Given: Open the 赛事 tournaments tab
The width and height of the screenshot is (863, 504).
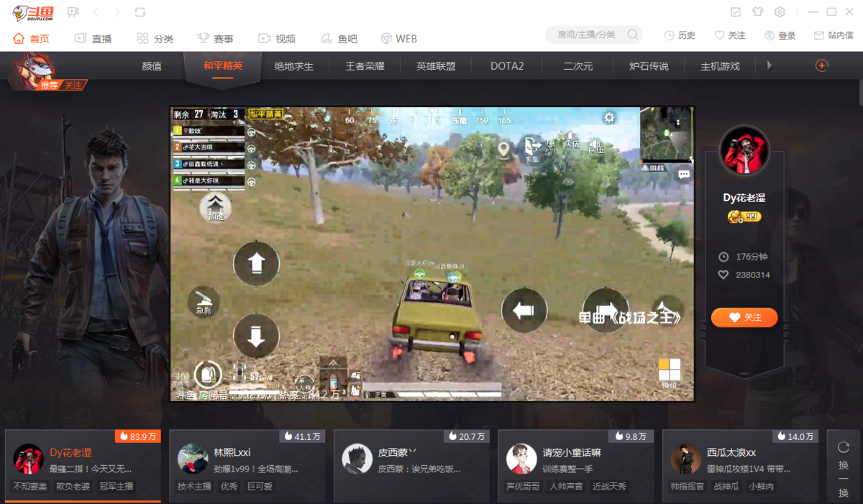Looking at the screenshot, I should [214, 38].
